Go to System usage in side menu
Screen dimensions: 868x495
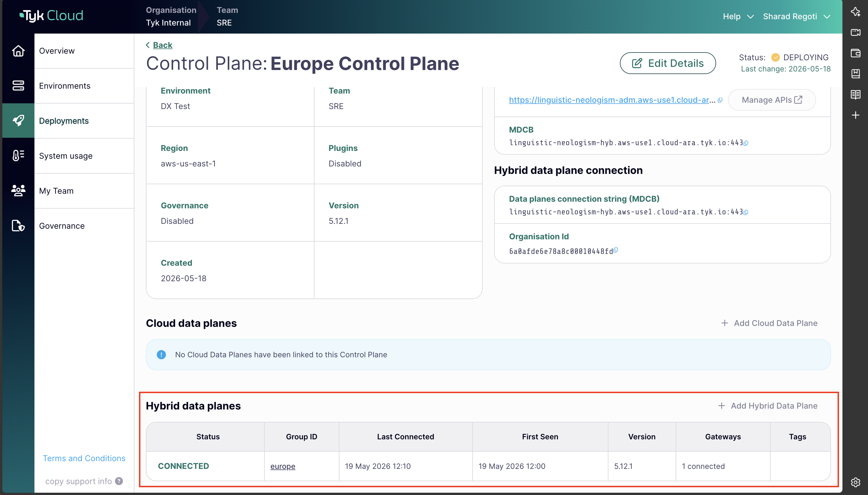(84, 156)
